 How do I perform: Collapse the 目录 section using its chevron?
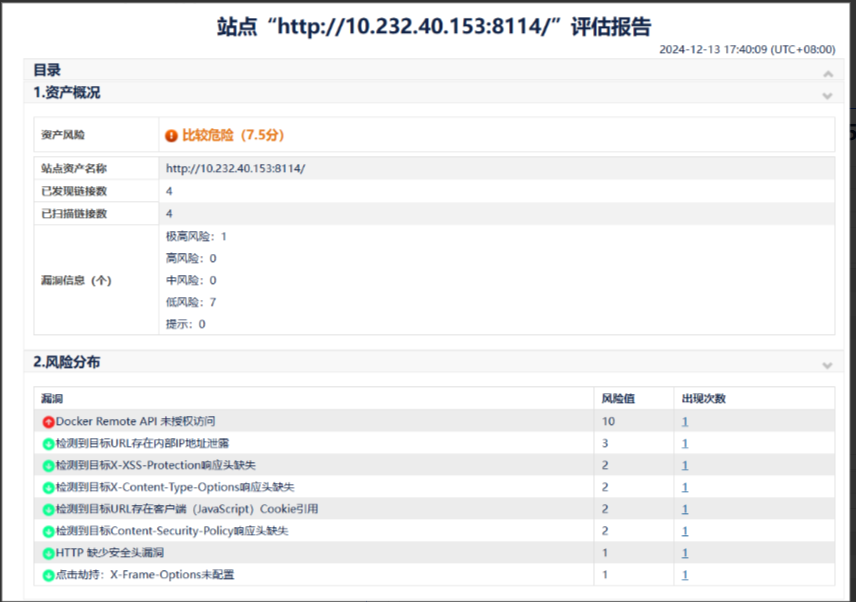coord(827,73)
